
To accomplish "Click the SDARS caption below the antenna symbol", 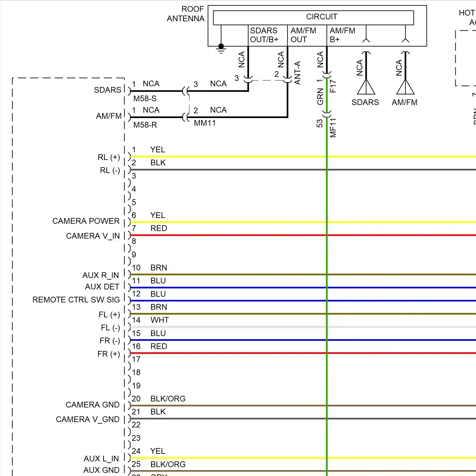I will pos(365,102).
